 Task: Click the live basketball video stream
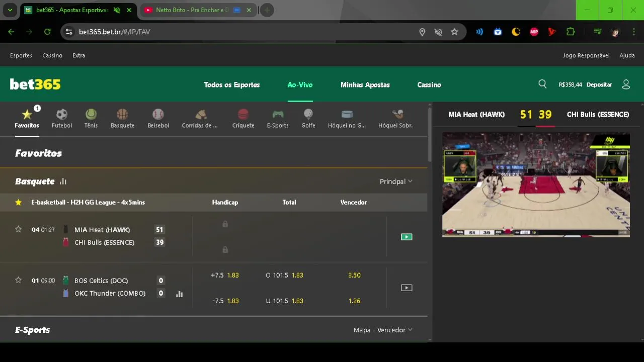pyautogui.click(x=536, y=185)
